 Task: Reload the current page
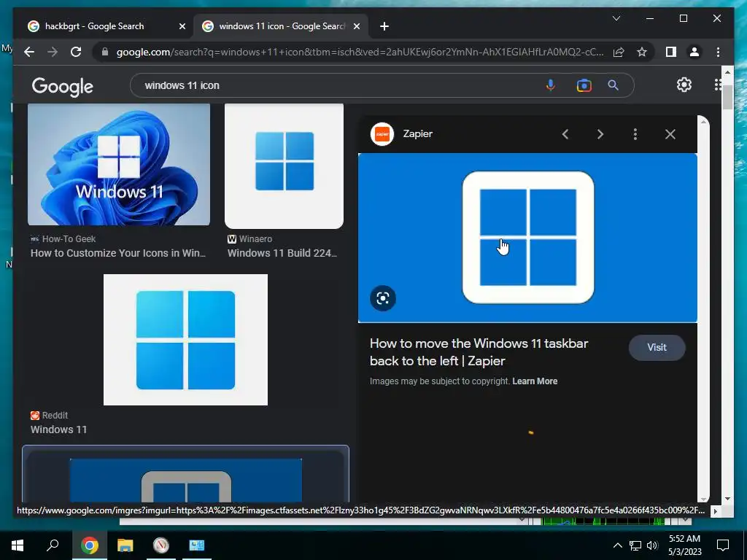(76, 52)
